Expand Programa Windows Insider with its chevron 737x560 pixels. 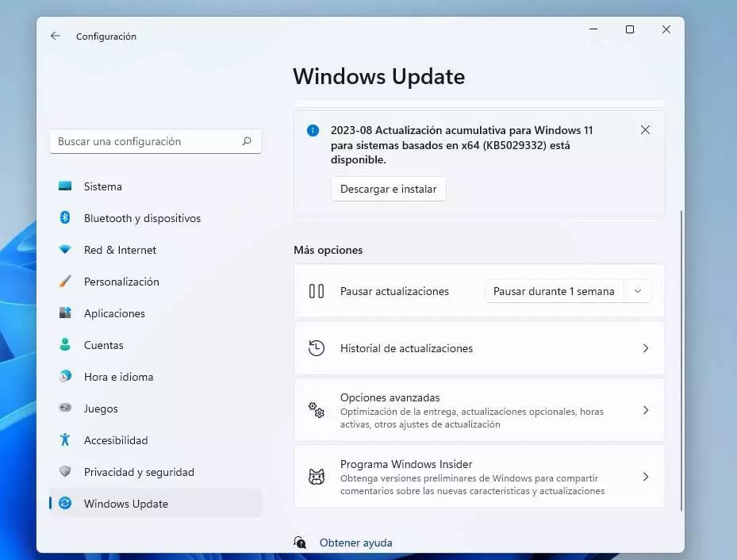[646, 477]
